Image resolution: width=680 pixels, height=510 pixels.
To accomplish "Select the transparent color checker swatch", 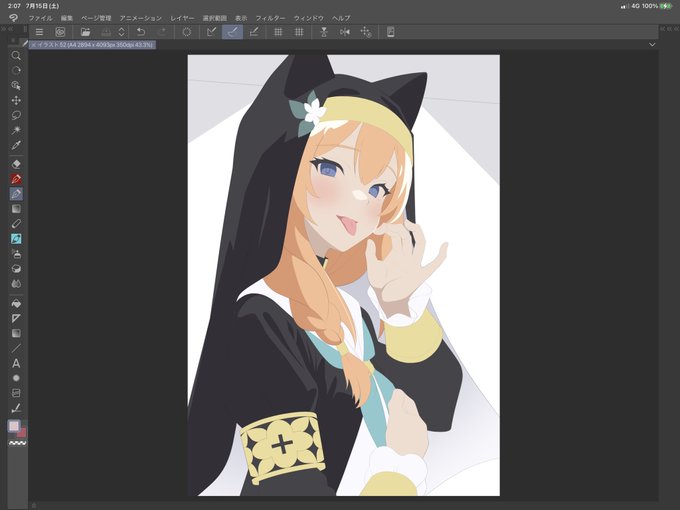I will tap(17, 443).
